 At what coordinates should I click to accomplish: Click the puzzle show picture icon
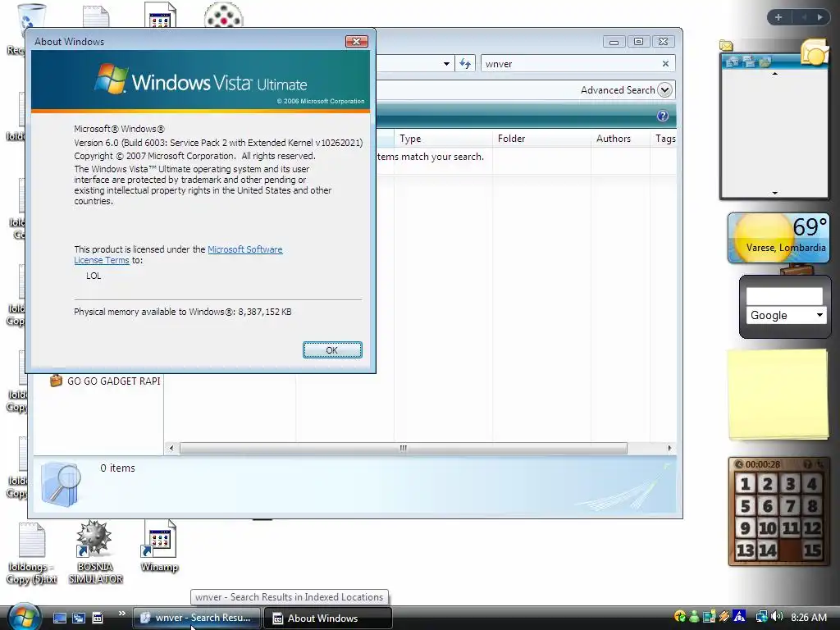(x=807, y=464)
